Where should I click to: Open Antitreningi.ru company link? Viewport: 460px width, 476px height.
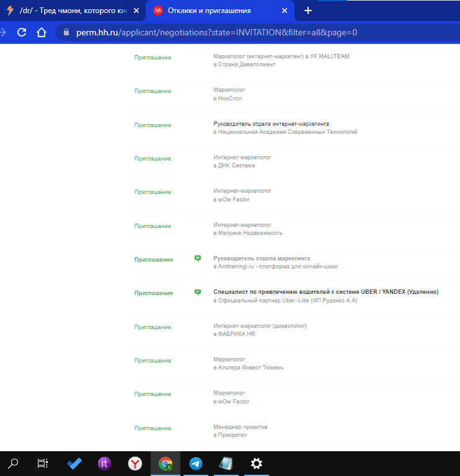pos(278,267)
